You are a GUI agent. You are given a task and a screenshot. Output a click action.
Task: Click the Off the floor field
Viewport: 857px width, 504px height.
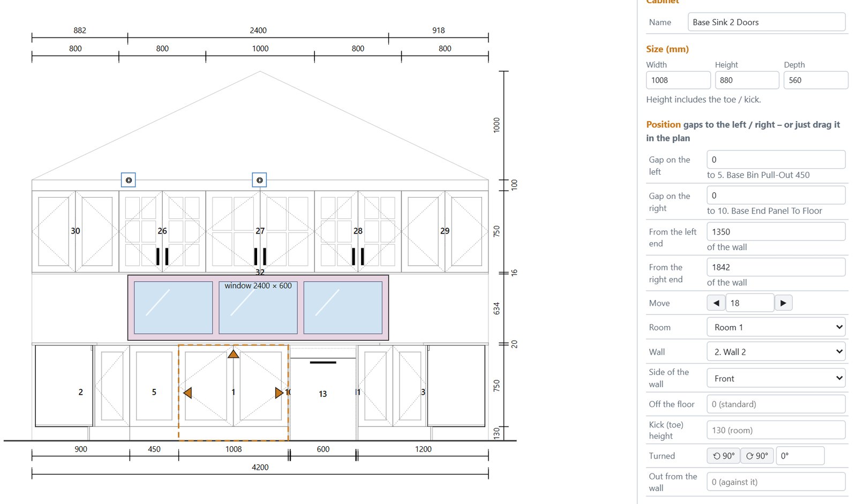(x=776, y=404)
